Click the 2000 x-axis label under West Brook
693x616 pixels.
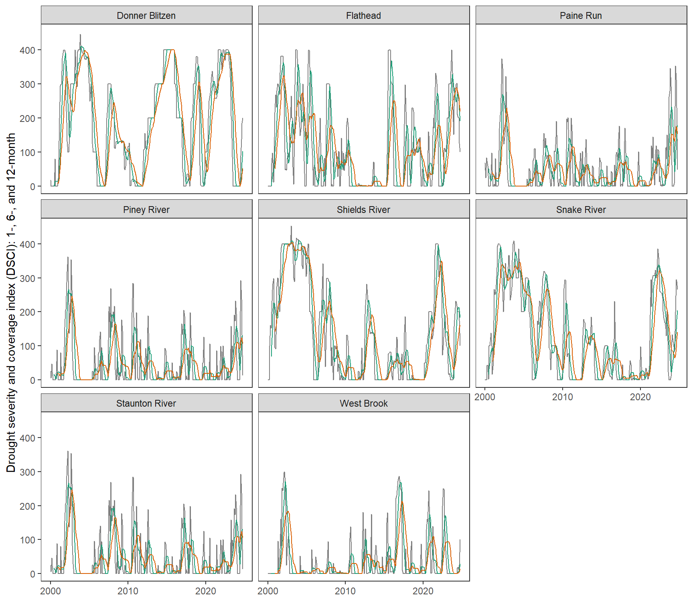(x=268, y=591)
